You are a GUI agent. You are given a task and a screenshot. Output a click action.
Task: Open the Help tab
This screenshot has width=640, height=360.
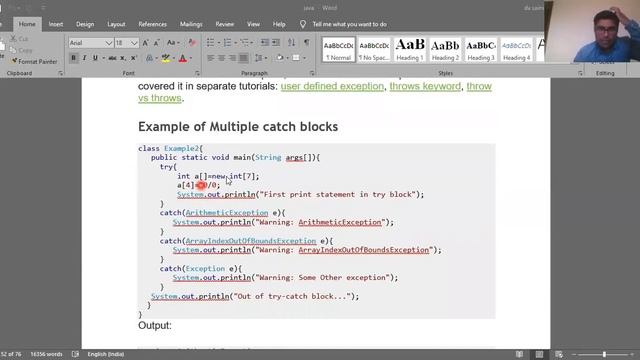(x=279, y=24)
